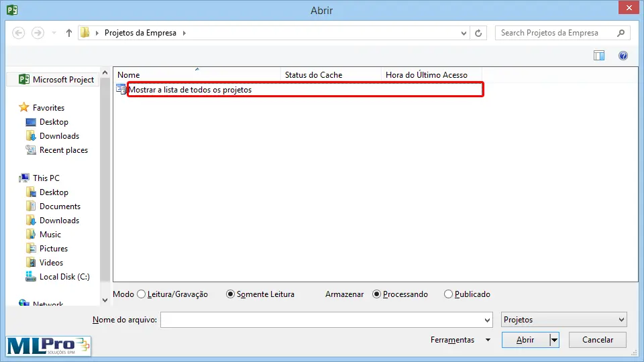The width and height of the screenshot is (644, 362).
Task: Click the folder icon in the address bar
Action: tap(85, 32)
